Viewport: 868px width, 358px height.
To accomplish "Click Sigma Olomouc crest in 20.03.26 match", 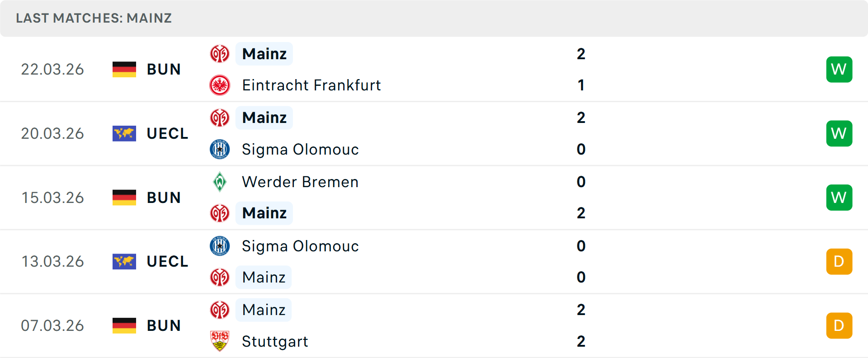I will click(x=220, y=149).
